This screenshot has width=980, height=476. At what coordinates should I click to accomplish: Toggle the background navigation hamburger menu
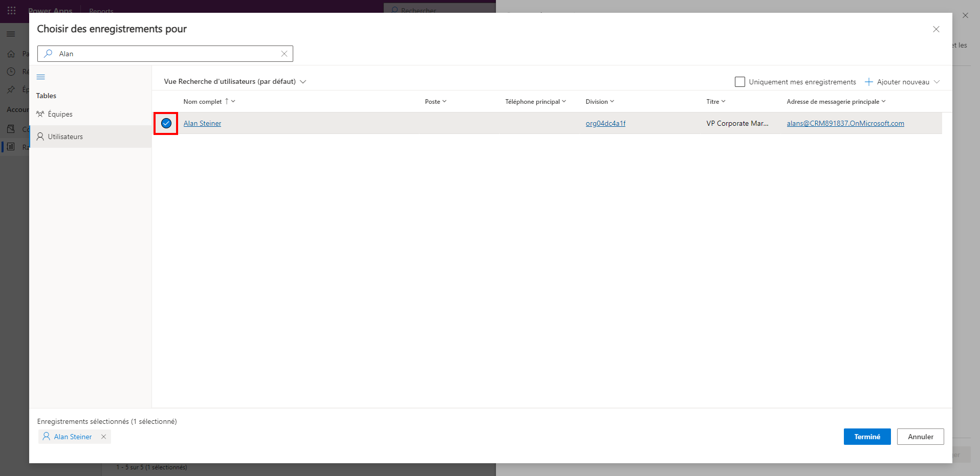[11, 34]
